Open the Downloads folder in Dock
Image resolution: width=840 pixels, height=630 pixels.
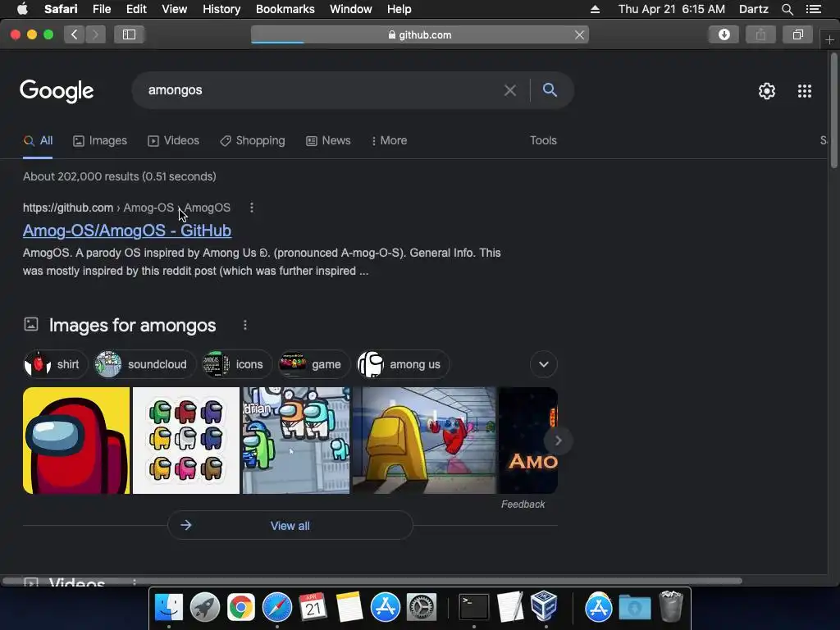(x=635, y=608)
